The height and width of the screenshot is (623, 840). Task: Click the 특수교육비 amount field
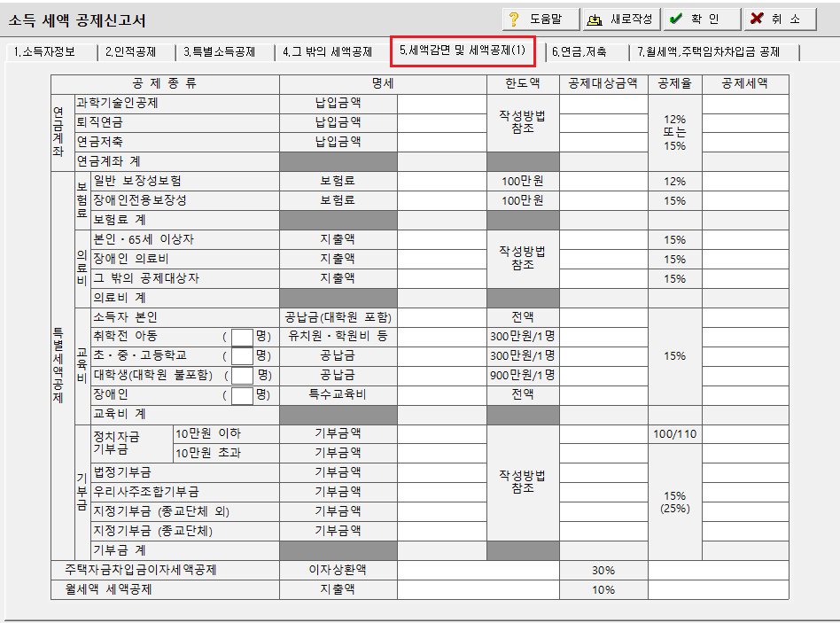click(x=442, y=395)
